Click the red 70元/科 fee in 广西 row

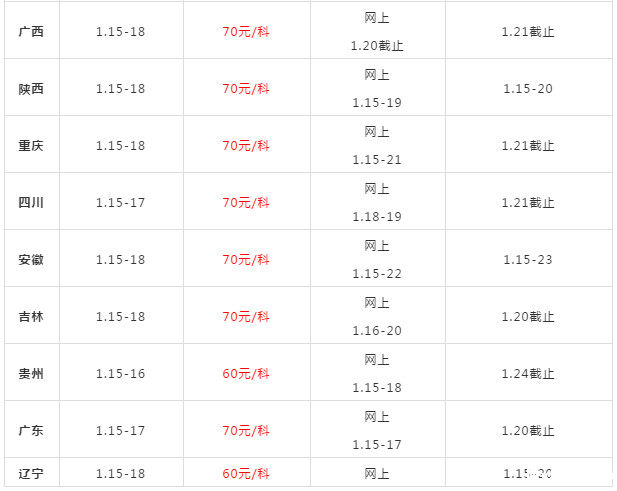point(246,31)
